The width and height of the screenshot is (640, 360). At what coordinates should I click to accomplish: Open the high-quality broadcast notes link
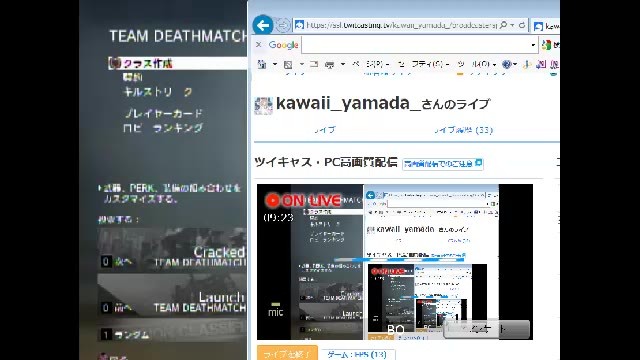pos(442,164)
